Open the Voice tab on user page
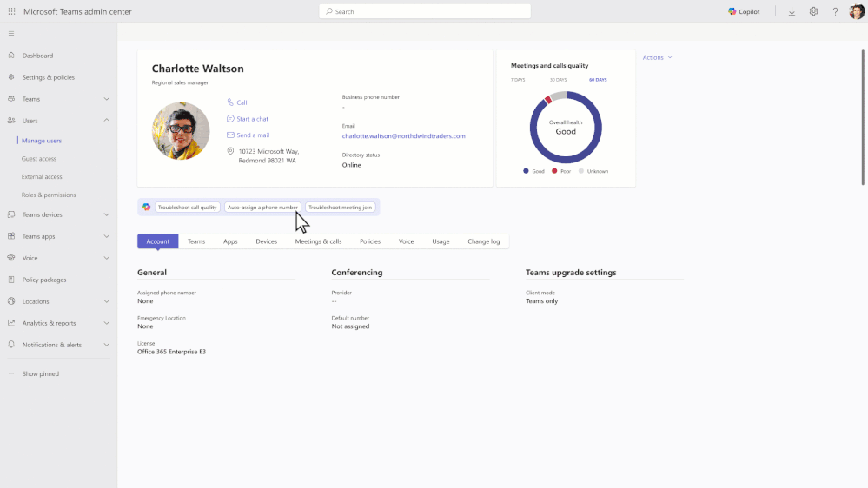 pyautogui.click(x=407, y=241)
